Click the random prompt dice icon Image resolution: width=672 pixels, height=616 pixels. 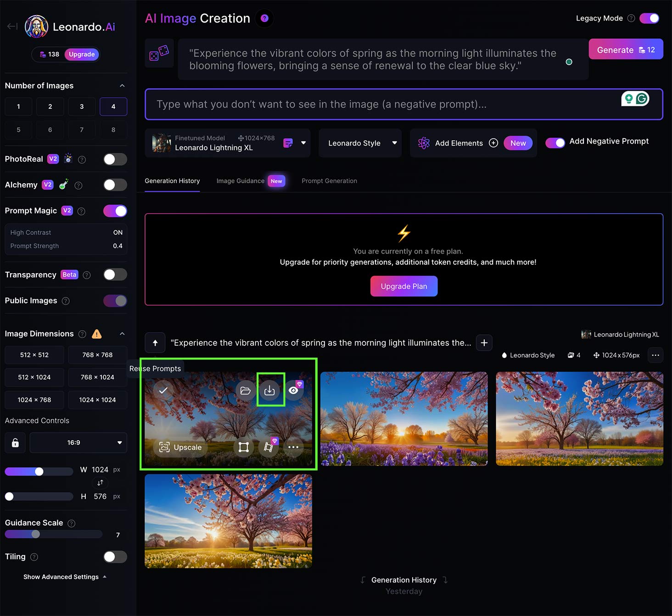(159, 53)
